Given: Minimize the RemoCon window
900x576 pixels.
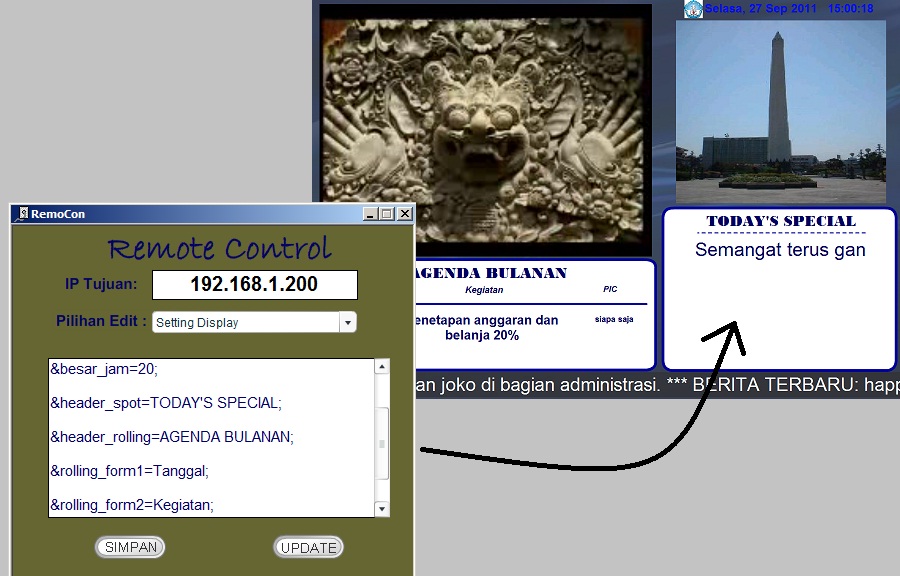Looking at the screenshot, I should [370, 213].
